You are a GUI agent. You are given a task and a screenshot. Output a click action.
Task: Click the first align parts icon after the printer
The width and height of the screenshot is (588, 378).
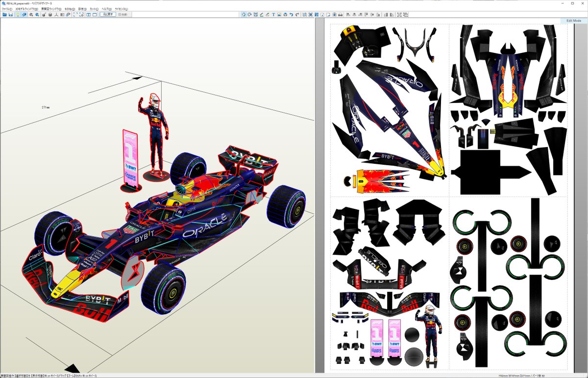[x=348, y=15]
